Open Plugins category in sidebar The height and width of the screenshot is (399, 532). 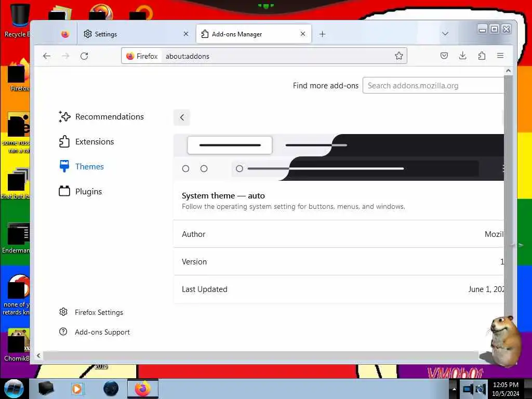click(81, 191)
